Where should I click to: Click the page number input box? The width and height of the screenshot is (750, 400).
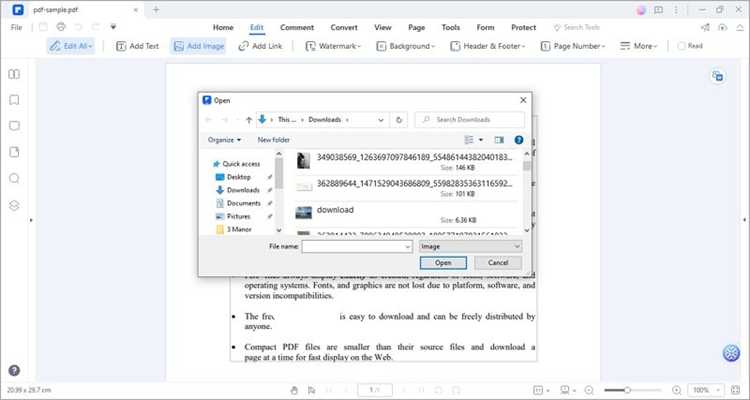tap(375, 390)
